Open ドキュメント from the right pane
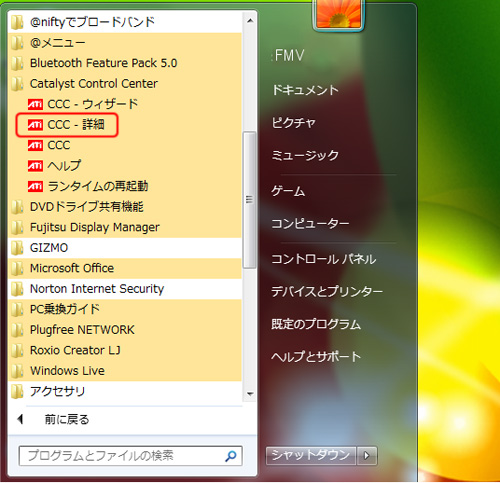Image resolution: width=500 pixels, height=483 pixels. coord(305,90)
